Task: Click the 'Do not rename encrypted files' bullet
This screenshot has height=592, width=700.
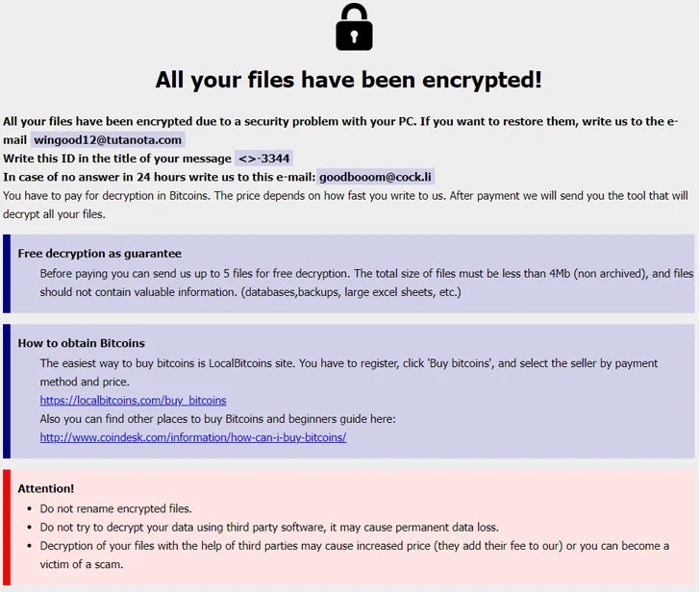Action: click(x=115, y=508)
